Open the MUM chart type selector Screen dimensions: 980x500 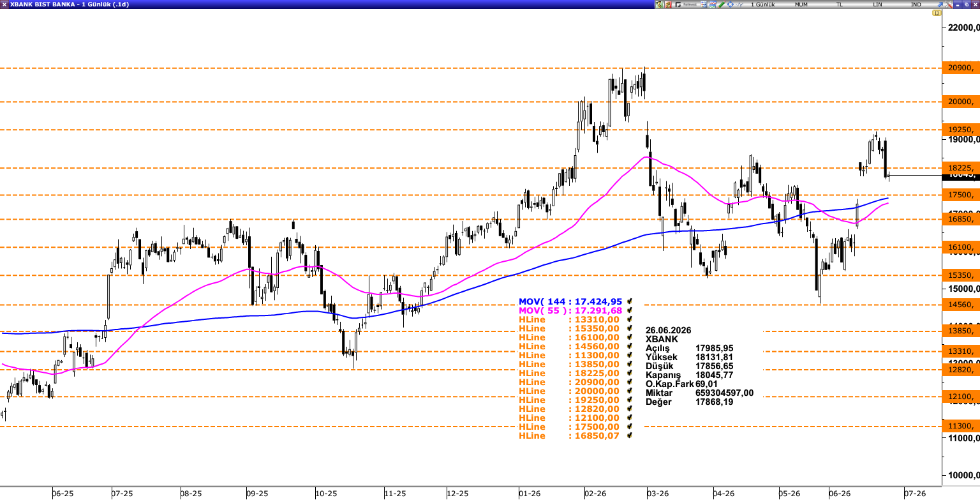tap(801, 4)
